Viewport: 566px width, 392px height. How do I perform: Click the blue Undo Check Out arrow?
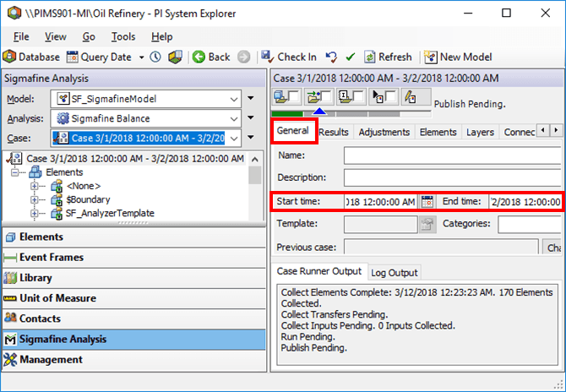331,57
